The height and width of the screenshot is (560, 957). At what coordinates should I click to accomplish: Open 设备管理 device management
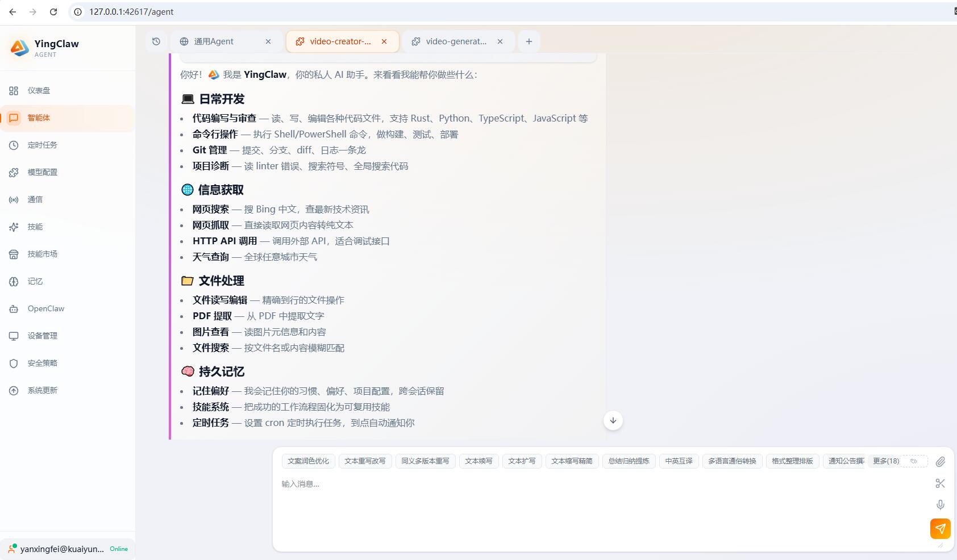pos(67,336)
